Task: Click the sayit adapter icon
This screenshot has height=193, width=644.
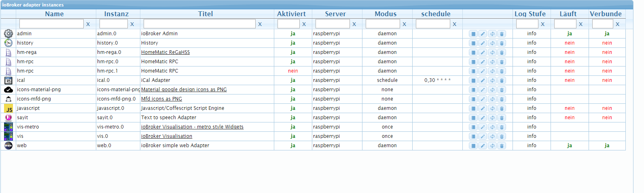Action: (x=8, y=118)
